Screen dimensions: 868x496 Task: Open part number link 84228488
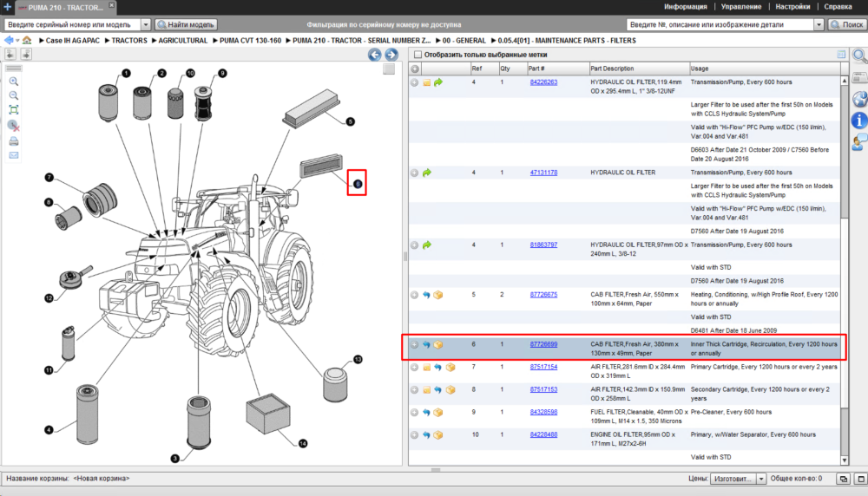point(543,435)
